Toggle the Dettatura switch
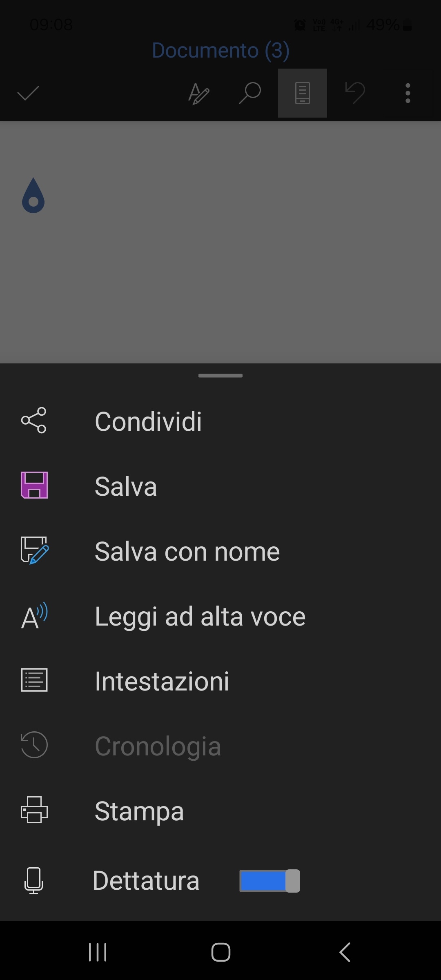 point(269,881)
